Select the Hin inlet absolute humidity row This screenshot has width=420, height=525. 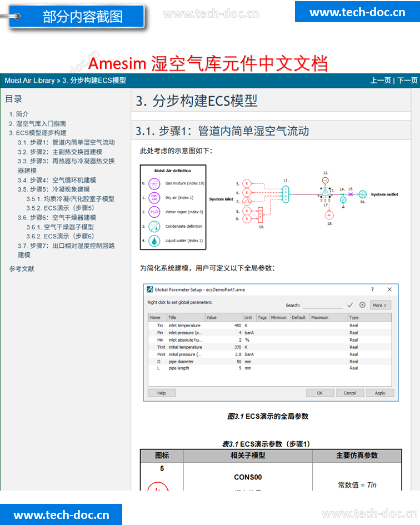[x=269, y=340]
